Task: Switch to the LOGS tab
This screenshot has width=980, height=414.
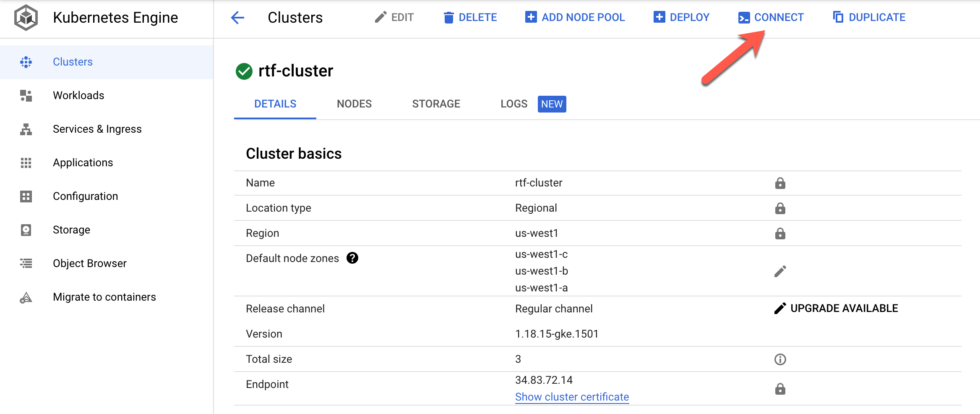Action: tap(514, 104)
